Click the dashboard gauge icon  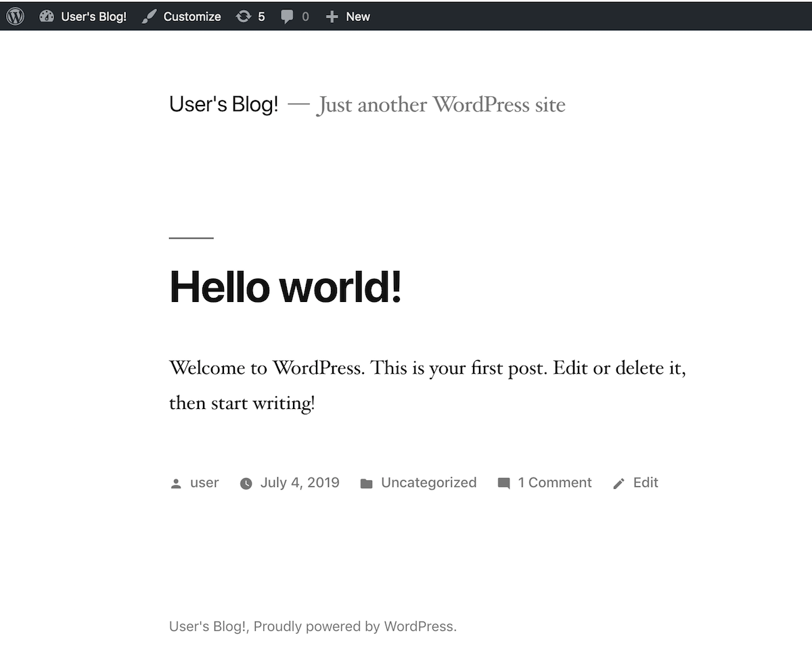point(47,16)
